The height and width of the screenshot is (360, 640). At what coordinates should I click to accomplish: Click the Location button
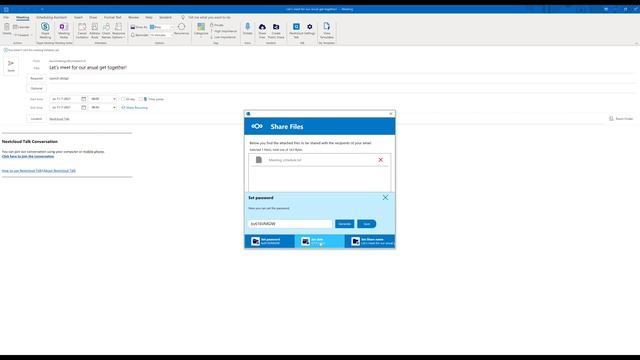click(36, 119)
